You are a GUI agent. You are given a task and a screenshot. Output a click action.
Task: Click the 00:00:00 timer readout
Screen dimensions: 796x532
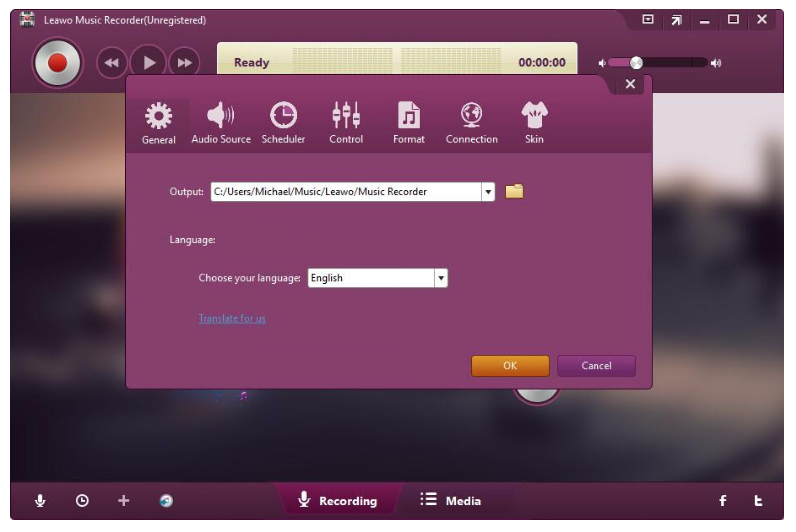pos(542,63)
